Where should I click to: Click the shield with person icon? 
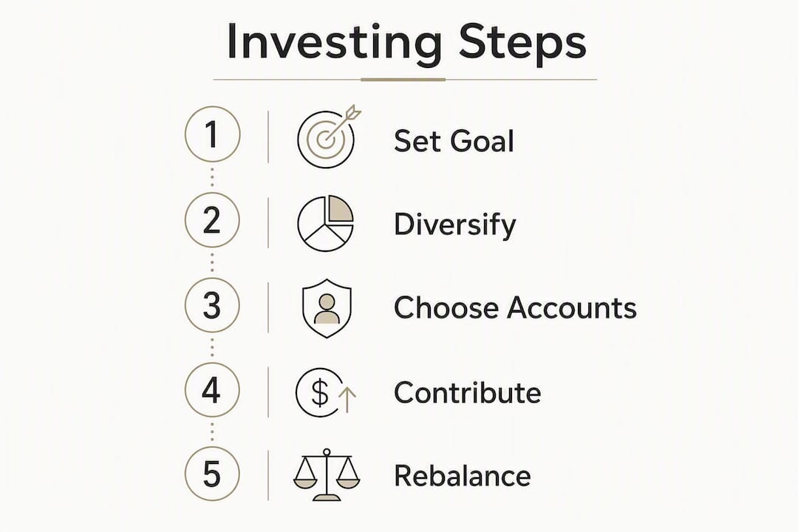(x=327, y=308)
